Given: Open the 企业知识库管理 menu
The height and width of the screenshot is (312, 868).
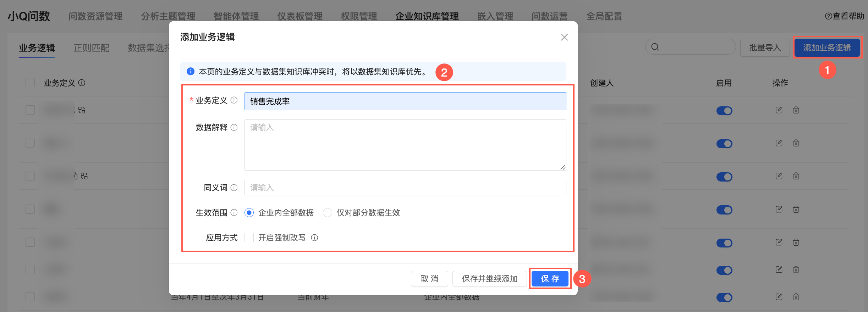Looking at the screenshot, I should coord(427,16).
